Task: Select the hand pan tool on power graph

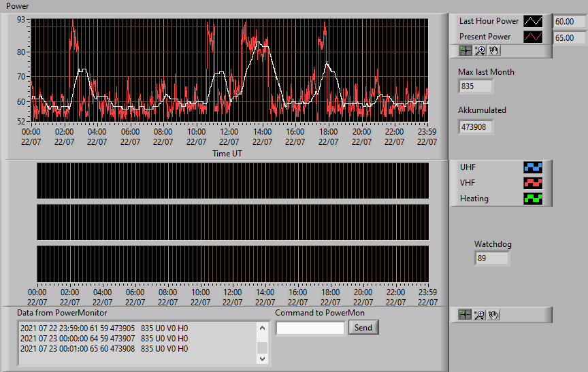Action: [494, 50]
